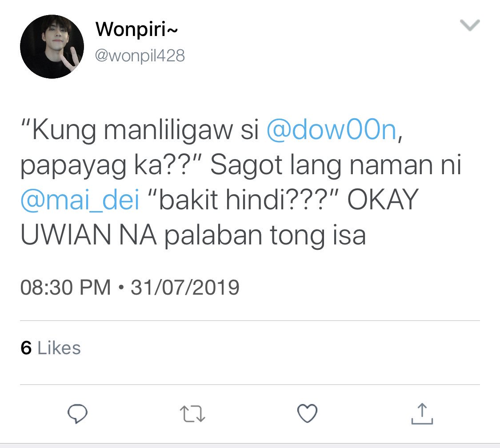
Task: Click the 'palaban tong isa' text
Action: [x=265, y=235]
